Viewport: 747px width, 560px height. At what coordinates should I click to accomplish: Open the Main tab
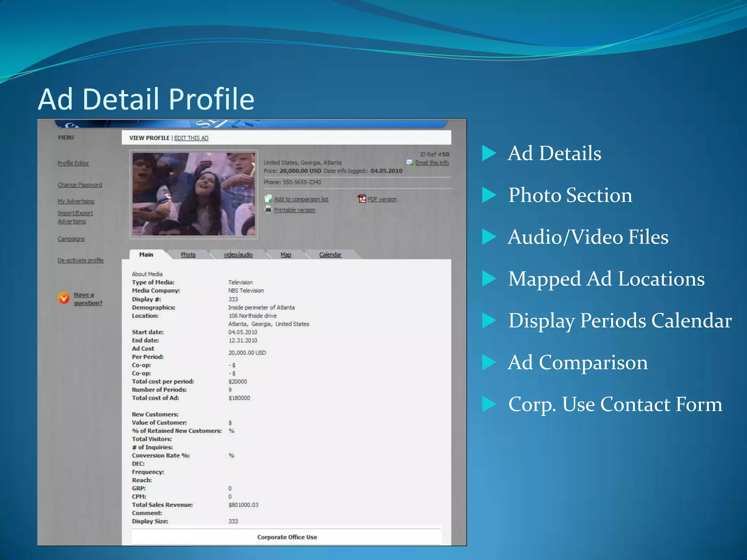pyautogui.click(x=146, y=254)
